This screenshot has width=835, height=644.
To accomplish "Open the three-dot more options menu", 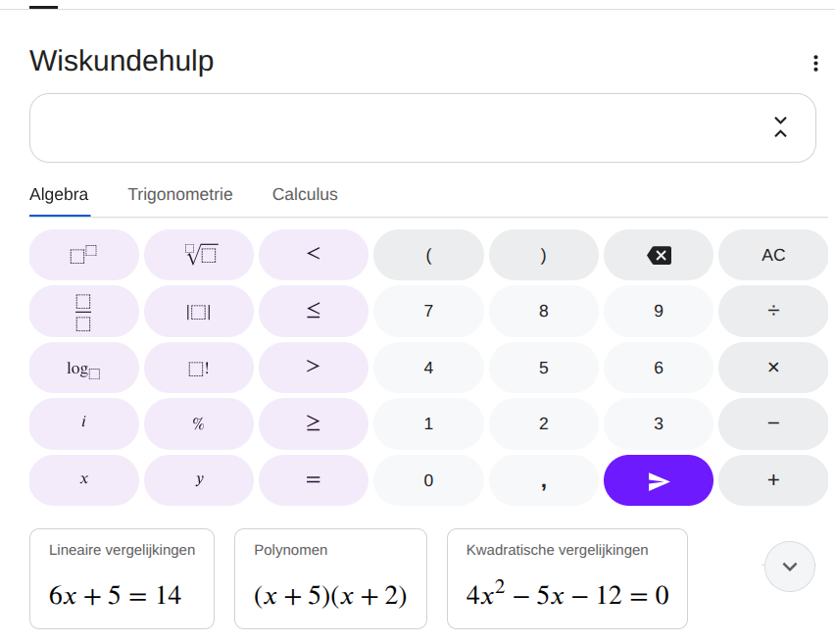I will point(815,64).
